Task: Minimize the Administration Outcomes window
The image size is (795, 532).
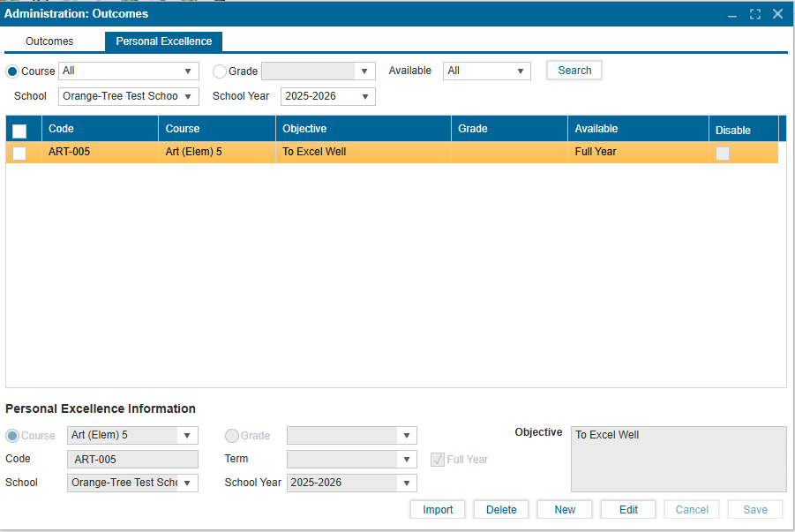Action: click(732, 14)
